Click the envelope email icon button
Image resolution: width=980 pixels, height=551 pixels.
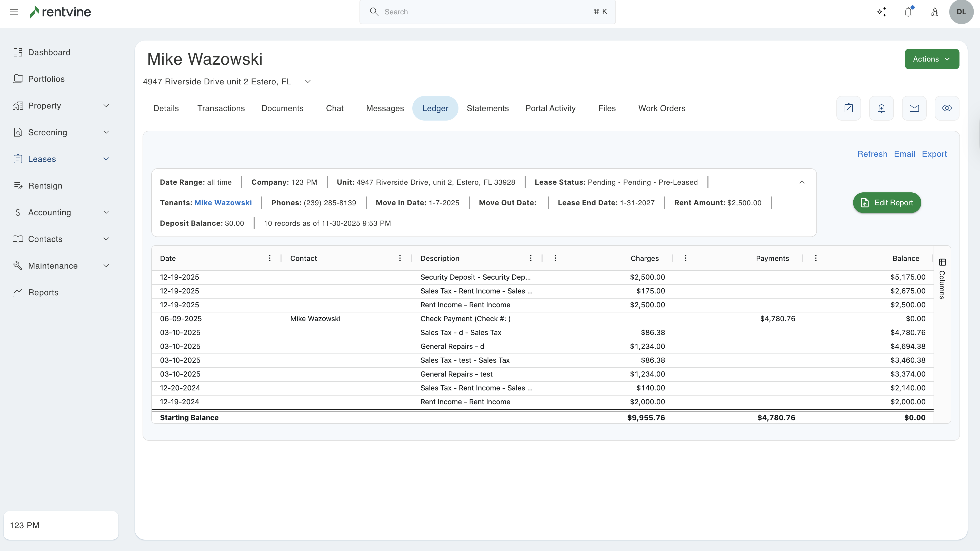pyautogui.click(x=914, y=109)
